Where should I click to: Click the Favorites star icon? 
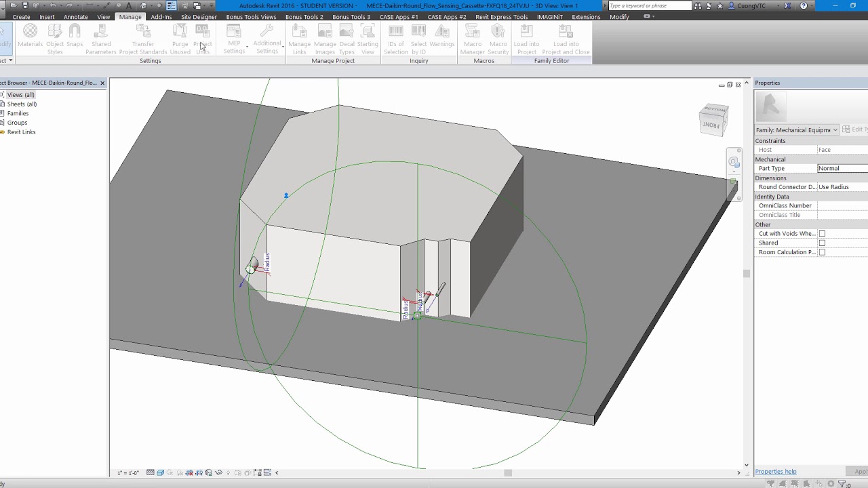click(720, 5)
